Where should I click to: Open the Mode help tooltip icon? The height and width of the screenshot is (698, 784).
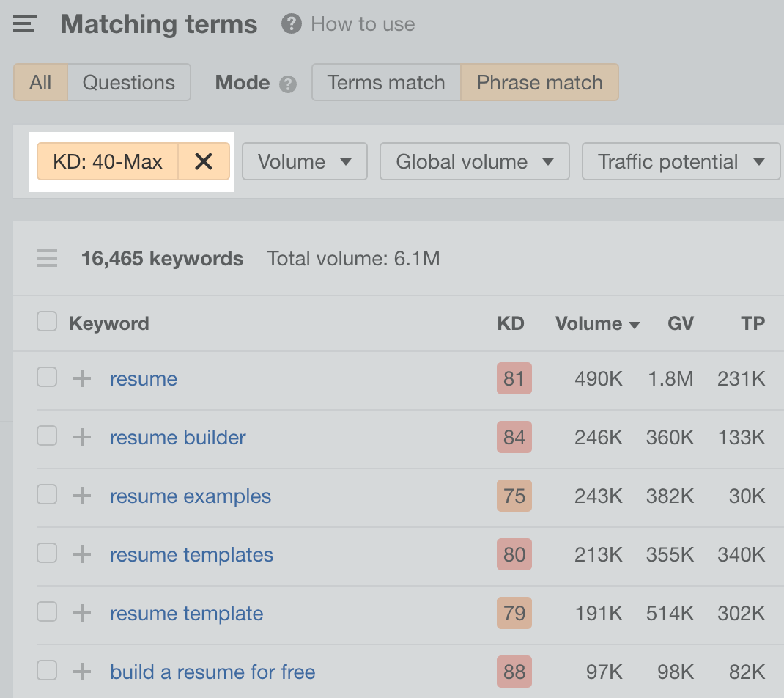289,83
